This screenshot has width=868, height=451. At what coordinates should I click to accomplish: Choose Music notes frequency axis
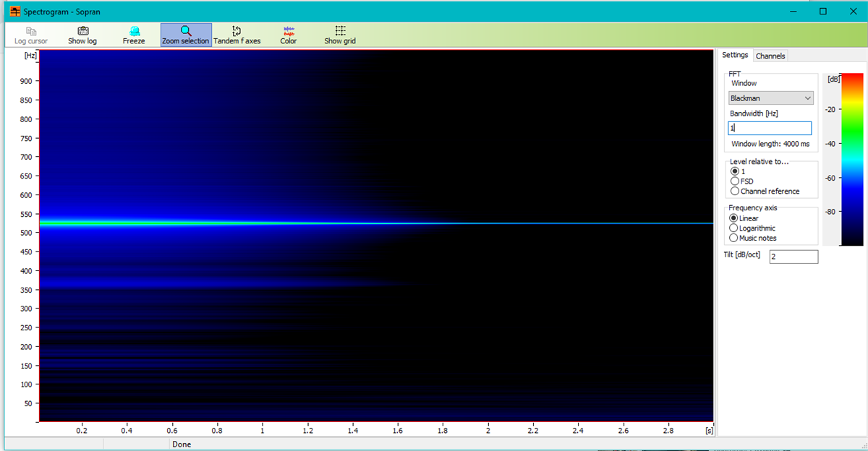pyautogui.click(x=735, y=238)
